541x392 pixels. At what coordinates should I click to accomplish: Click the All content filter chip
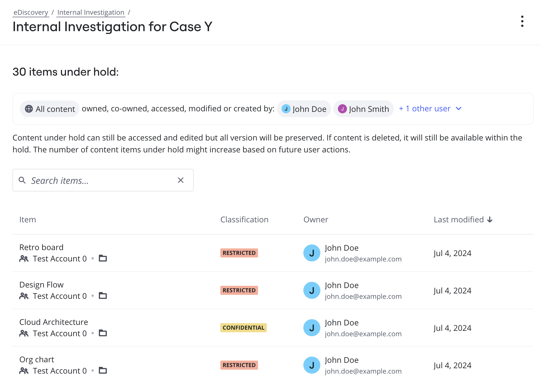[50, 109]
